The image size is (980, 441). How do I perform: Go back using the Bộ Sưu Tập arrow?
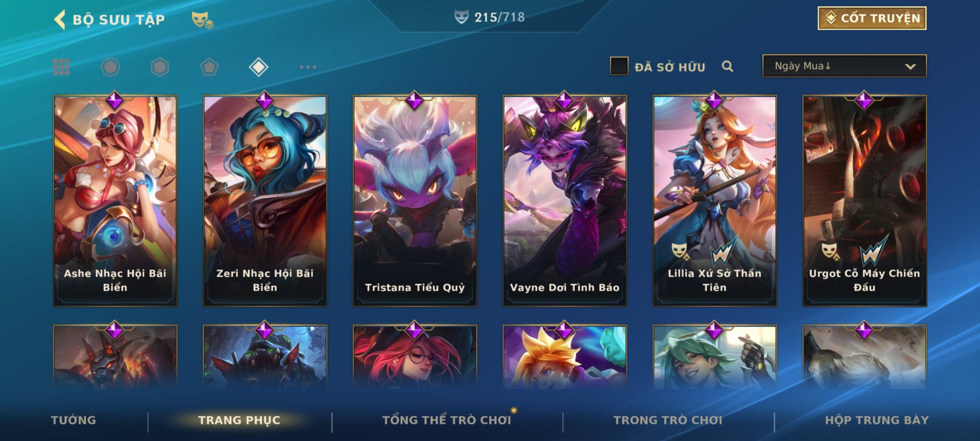[x=60, y=20]
